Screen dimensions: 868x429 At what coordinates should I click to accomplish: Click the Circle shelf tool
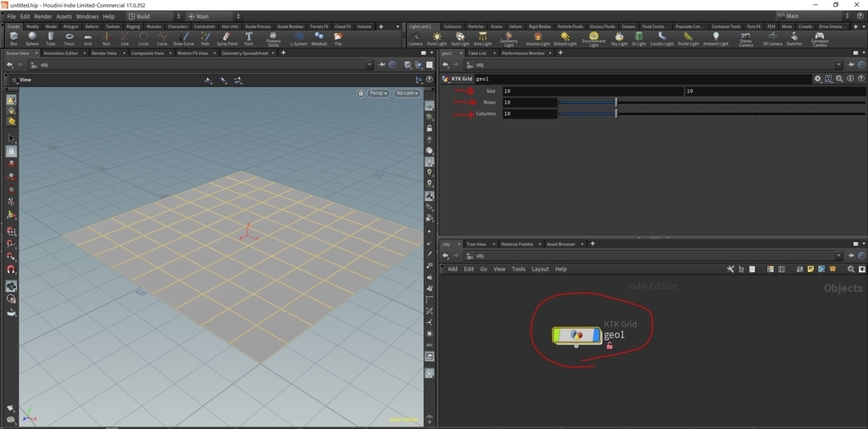tap(143, 39)
